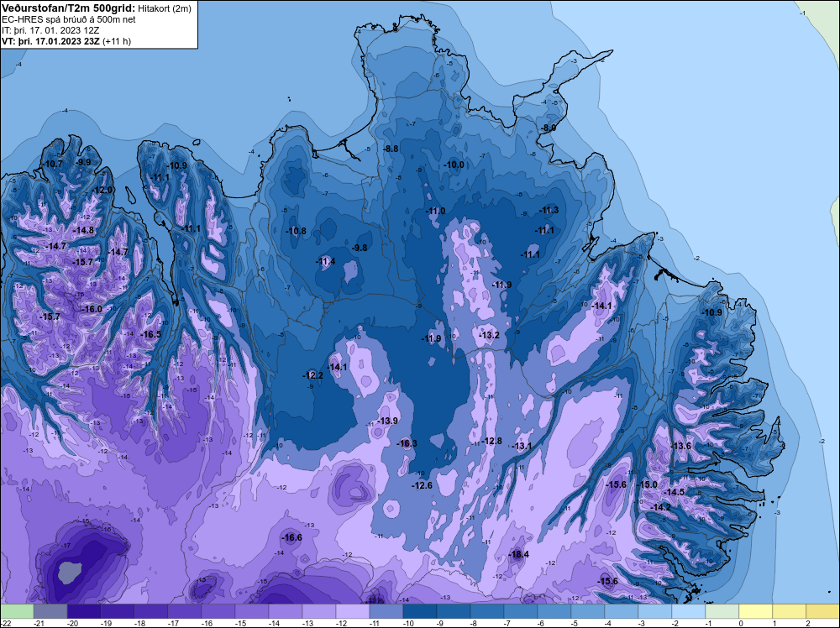Click the -12.8 temperature value
The width and height of the screenshot is (840, 628).
(492, 441)
